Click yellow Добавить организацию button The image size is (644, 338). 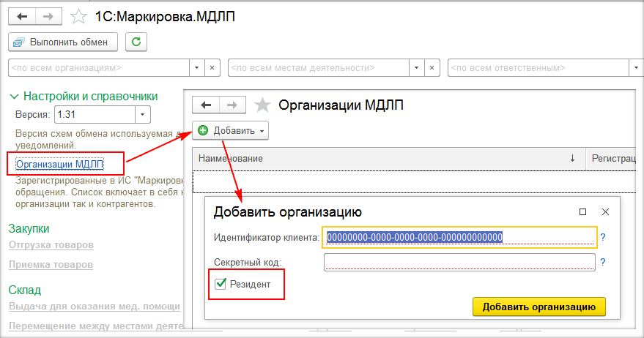tap(538, 307)
